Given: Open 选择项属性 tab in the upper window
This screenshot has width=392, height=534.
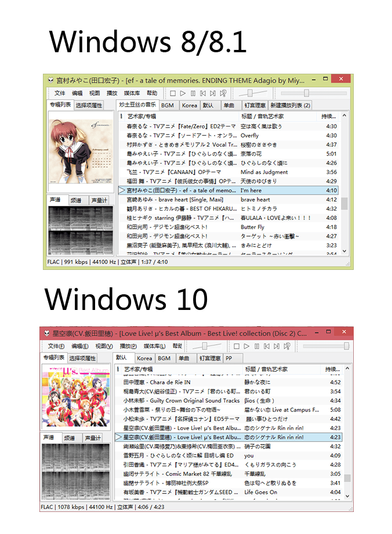Looking at the screenshot, I should pyautogui.click(x=89, y=105).
